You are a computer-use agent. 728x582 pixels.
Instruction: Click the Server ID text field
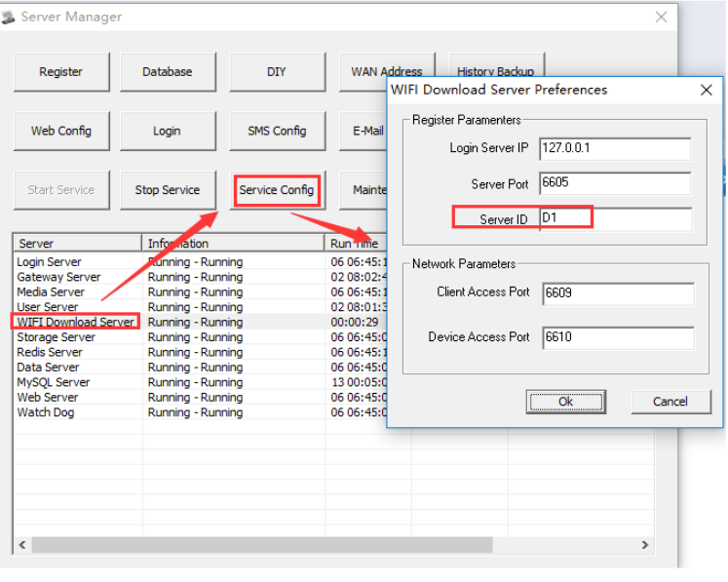[x=614, y=219]
